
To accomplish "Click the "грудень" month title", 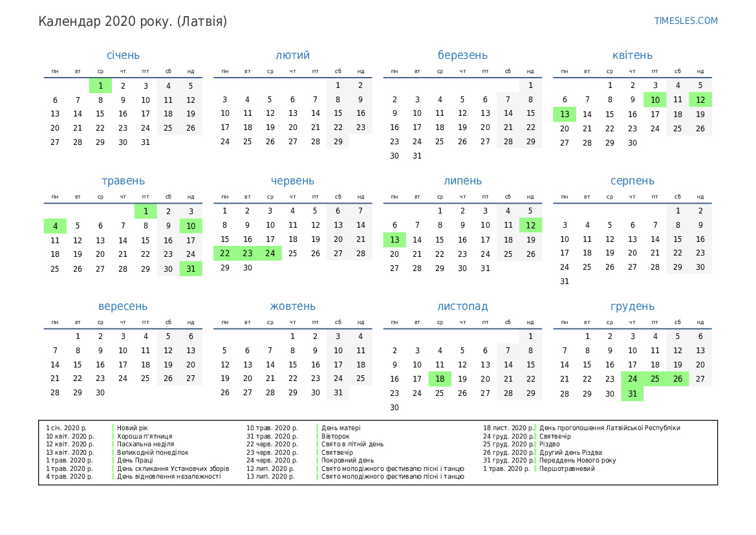I will [632, 307].
